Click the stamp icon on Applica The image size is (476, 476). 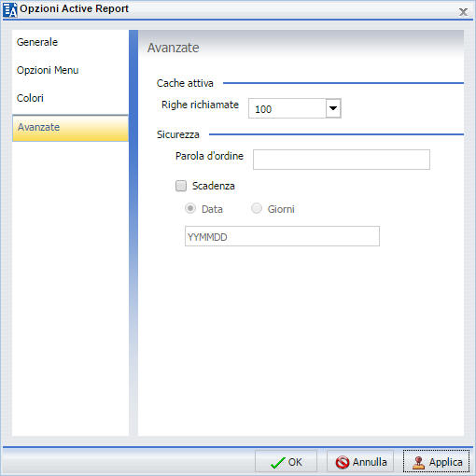pos(418,463)
